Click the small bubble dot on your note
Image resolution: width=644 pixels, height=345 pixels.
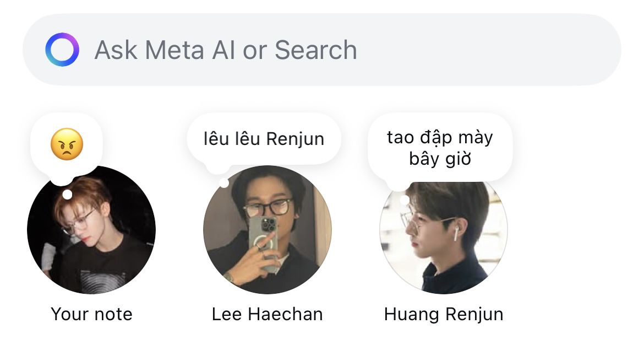click(x=67, y=195)
